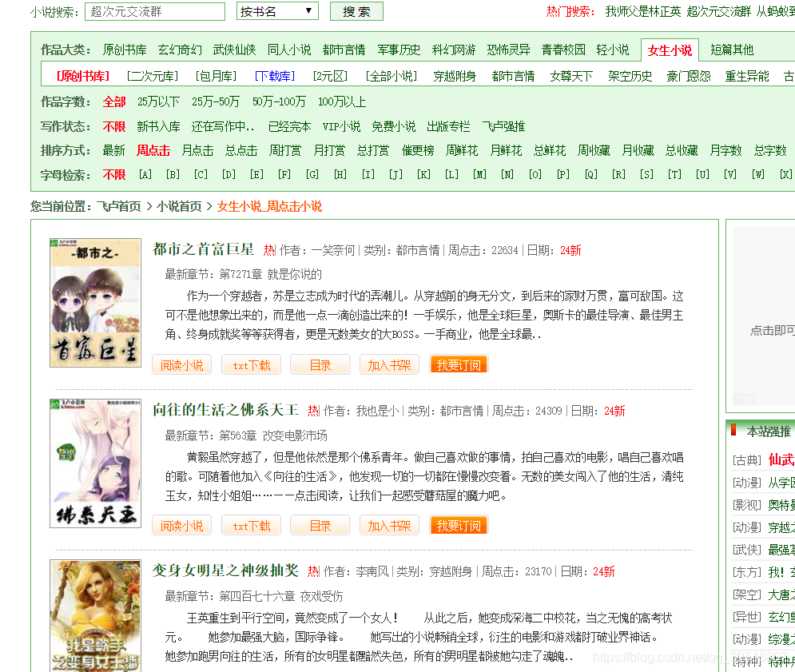795x672 pixels.
Task: Filter by 豪门恩怨 subcategory
Action: [688, 76]
